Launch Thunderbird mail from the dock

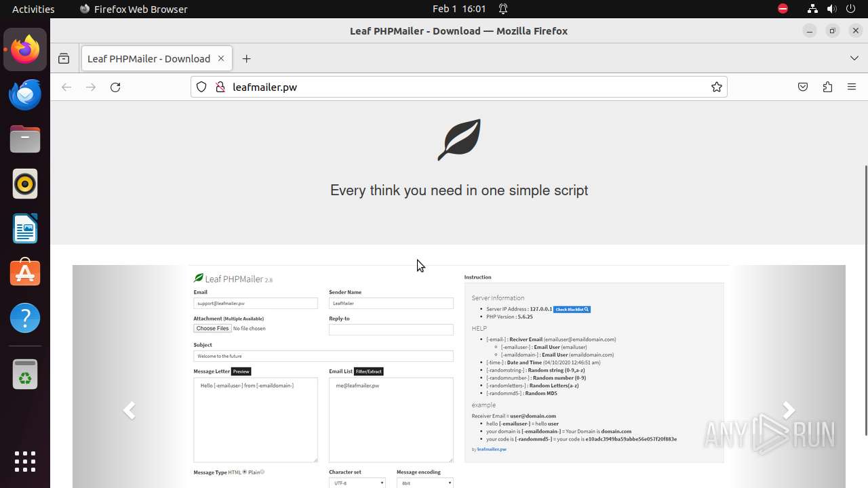(25, 94)
